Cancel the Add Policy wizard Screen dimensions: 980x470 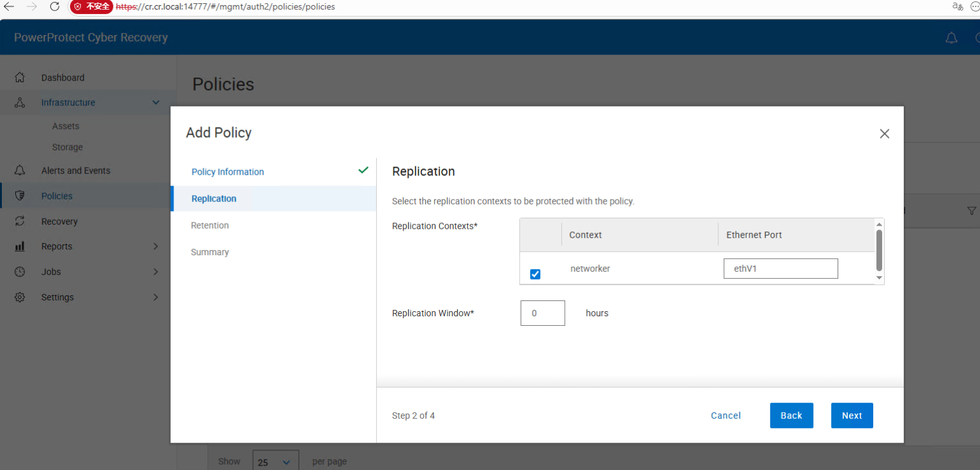(x=726, y=415)
